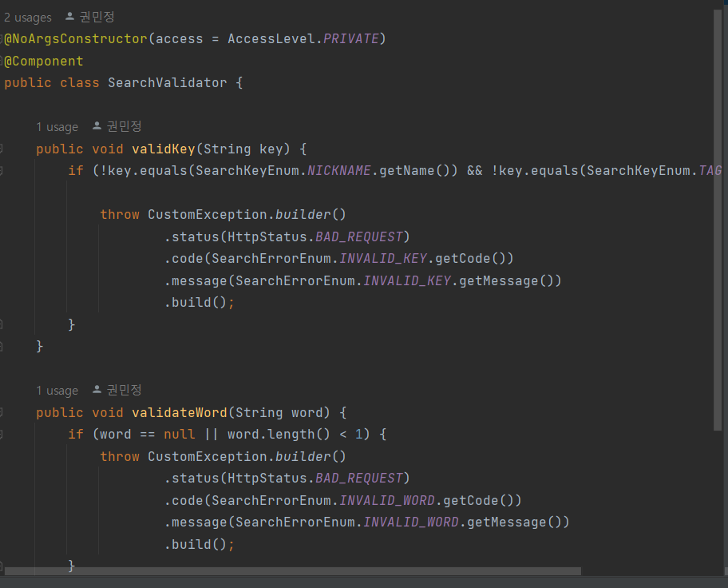Click on the @Component annotation
Screen dimensions: 728x588
coord(44,61)
